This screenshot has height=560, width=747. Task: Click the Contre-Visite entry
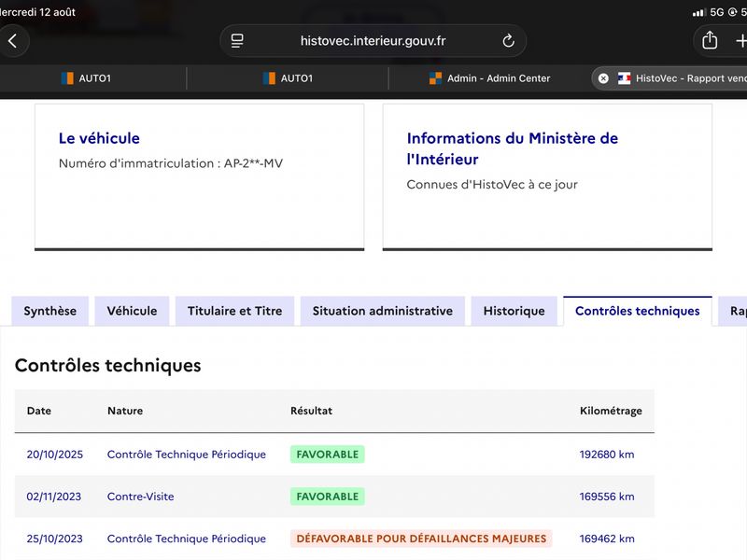click(141, 497)
